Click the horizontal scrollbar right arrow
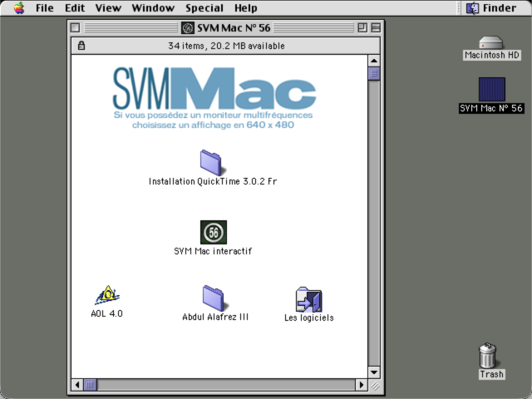The height and width of the screenshot is (399, 532). (x=362, y=385)
